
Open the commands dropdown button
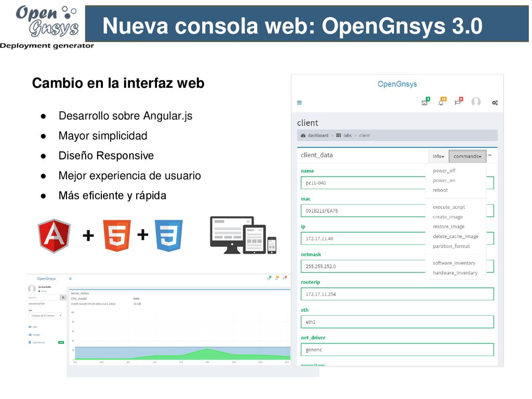468,156
